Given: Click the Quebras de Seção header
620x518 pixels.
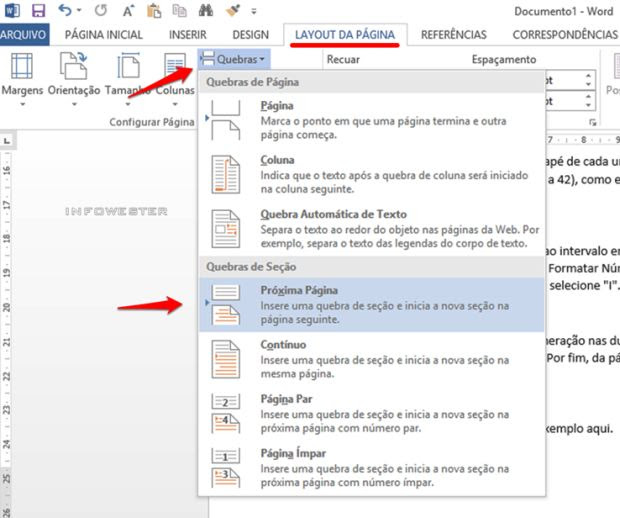Looking at the screenshot, I should coord(251,267).
